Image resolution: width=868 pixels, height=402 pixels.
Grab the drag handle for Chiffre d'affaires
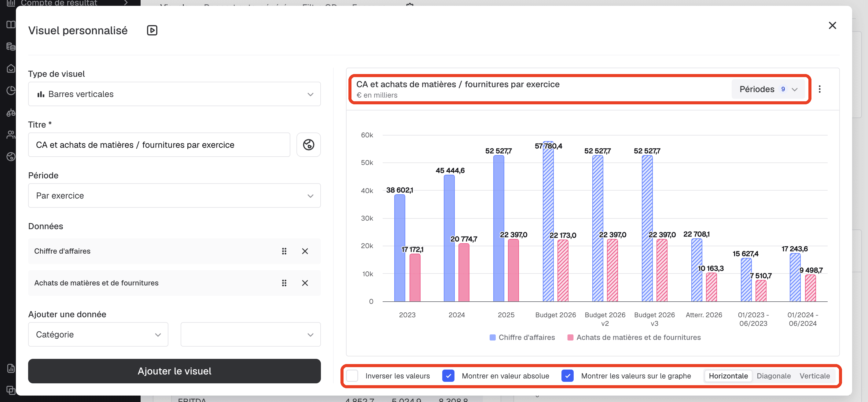(284, 251)
